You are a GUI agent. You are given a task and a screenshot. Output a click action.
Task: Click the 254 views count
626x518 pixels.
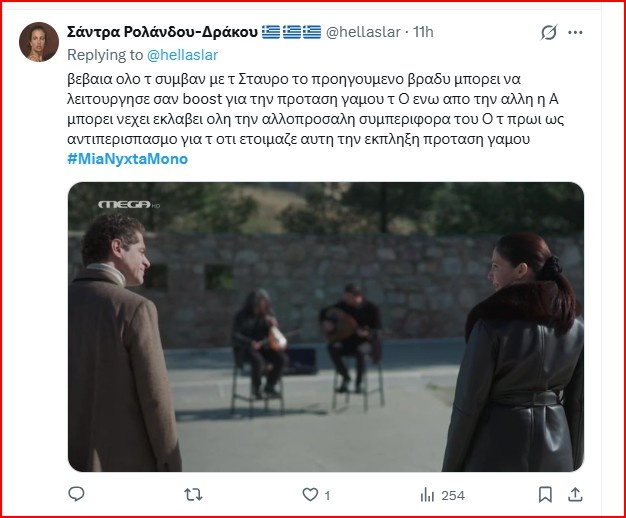coord(453,496)
